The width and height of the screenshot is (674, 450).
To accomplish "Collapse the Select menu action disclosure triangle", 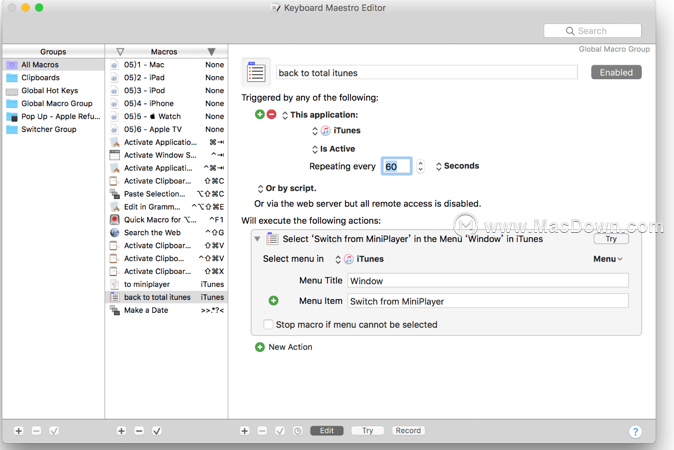I will pyautogui.click(x=257, y=239).
